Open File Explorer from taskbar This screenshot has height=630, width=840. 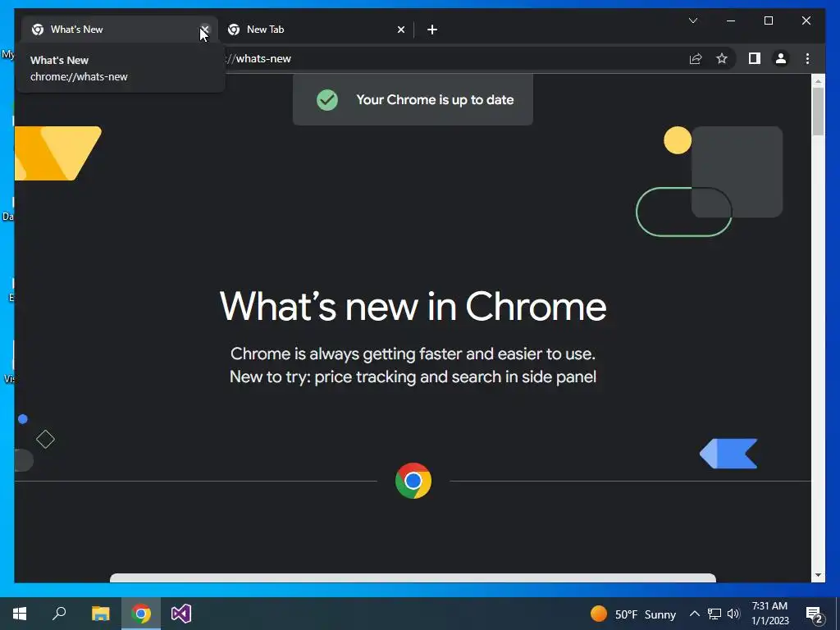point(100,614)
